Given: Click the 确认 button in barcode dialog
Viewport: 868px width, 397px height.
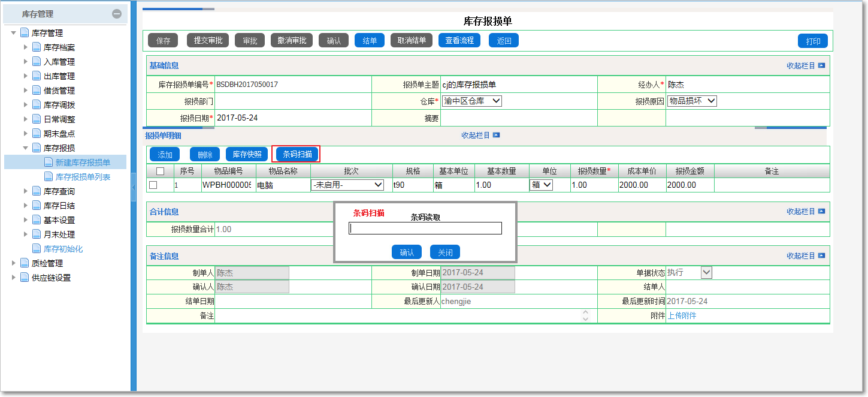Looking at the screenshot, I should click(x=407, y=252).
